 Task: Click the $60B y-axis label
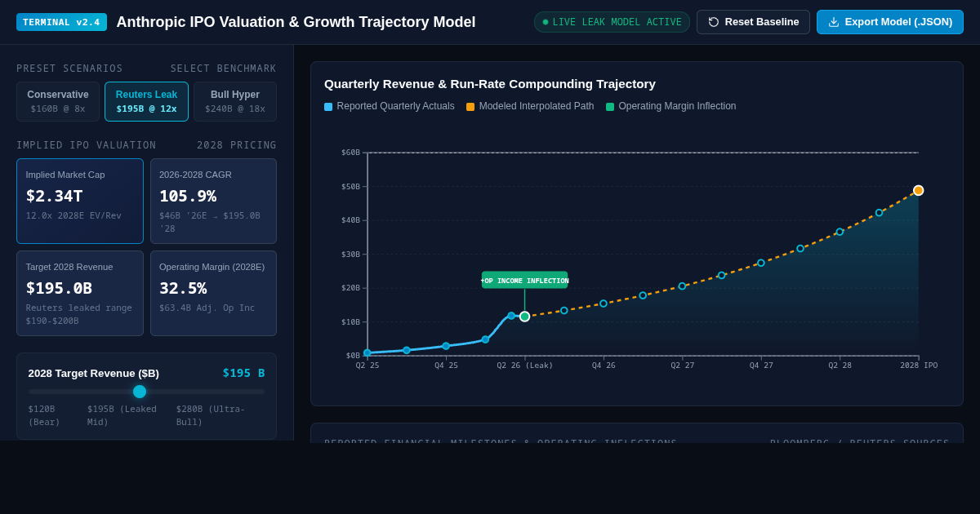click(350, 153)
